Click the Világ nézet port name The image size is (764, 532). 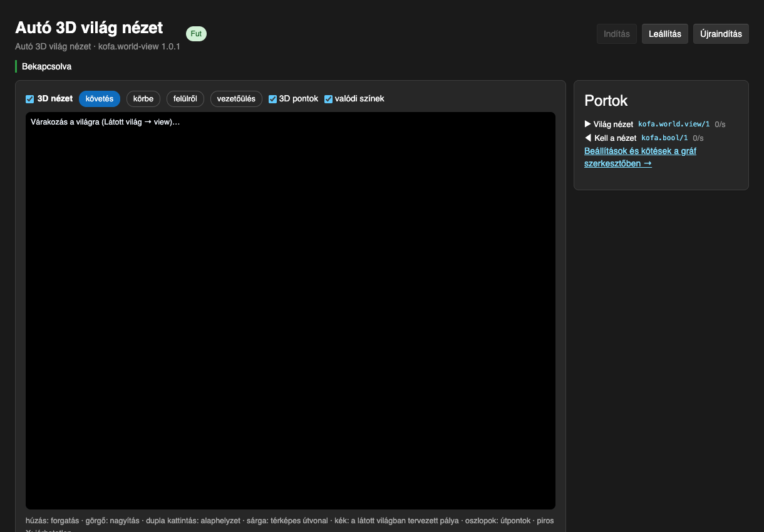[x=613, y=125]
